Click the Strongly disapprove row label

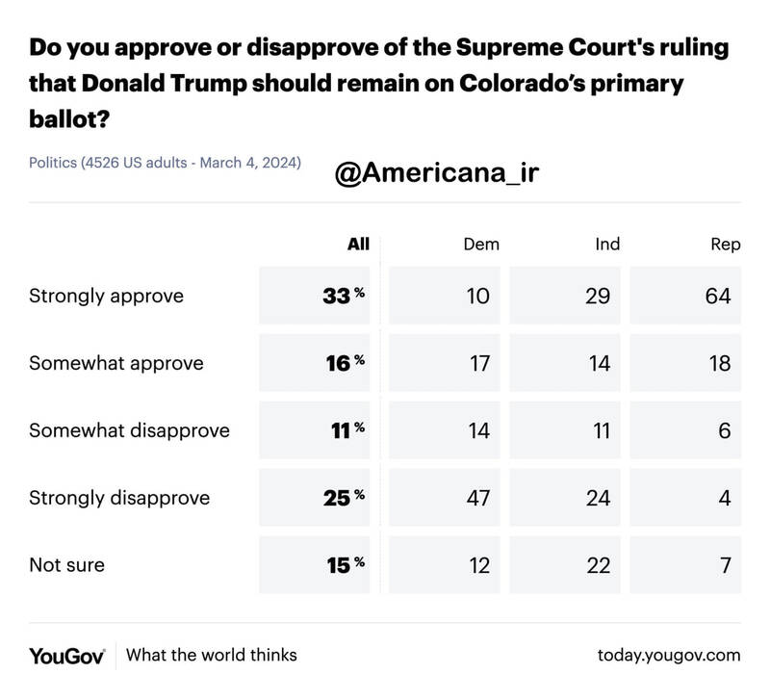118,498
